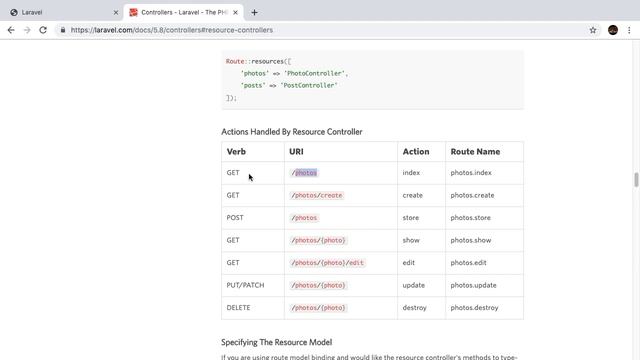Click the highlighted /photos URI in index row
The height and width of the screenshot is (360, 640).
[x=304, y=173]
